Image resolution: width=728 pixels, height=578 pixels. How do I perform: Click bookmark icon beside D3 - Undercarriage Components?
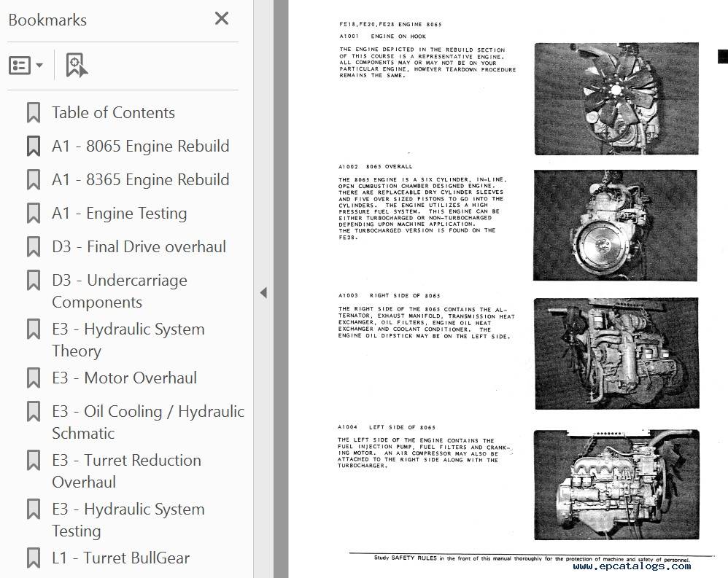34,281
